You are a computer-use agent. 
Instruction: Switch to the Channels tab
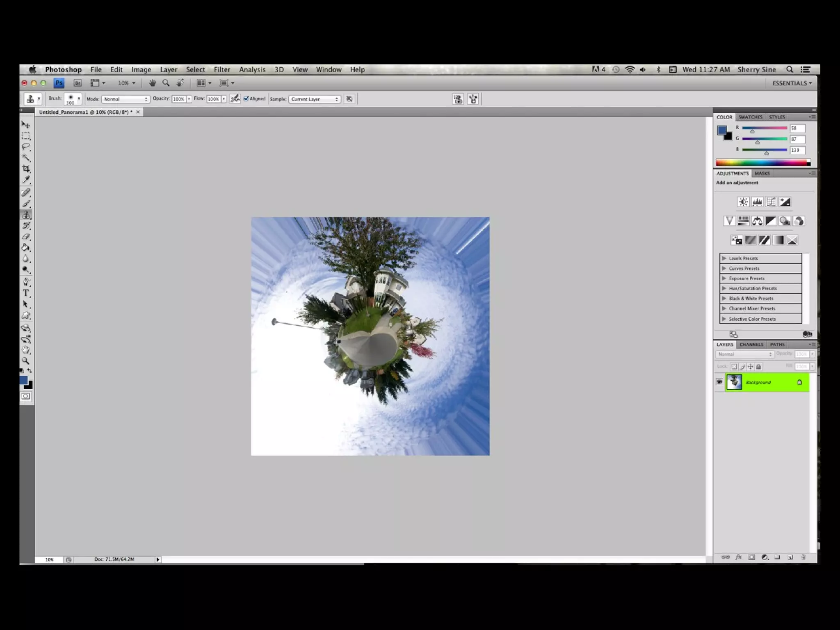[x=751, y=345]
